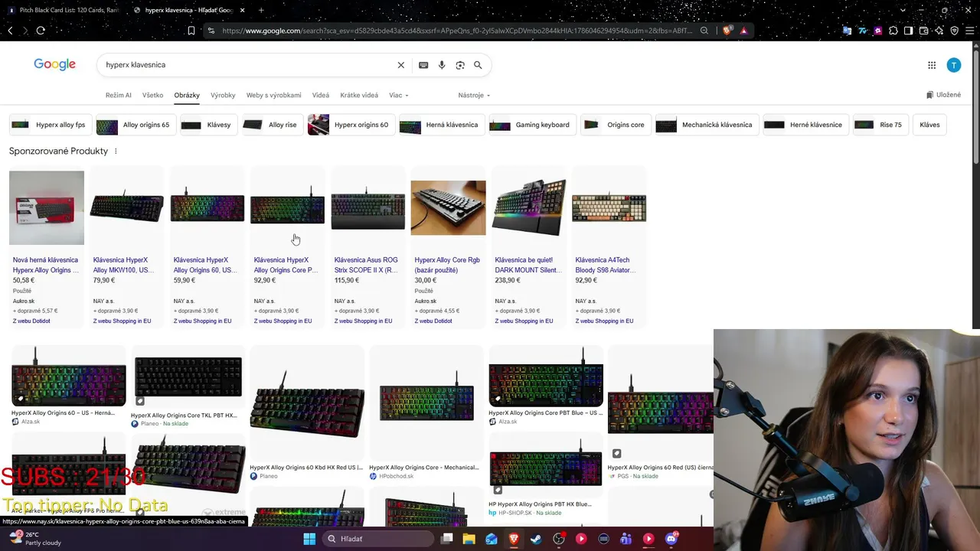
Task: Open the Uložené saved items button
Action: [943, 95]
